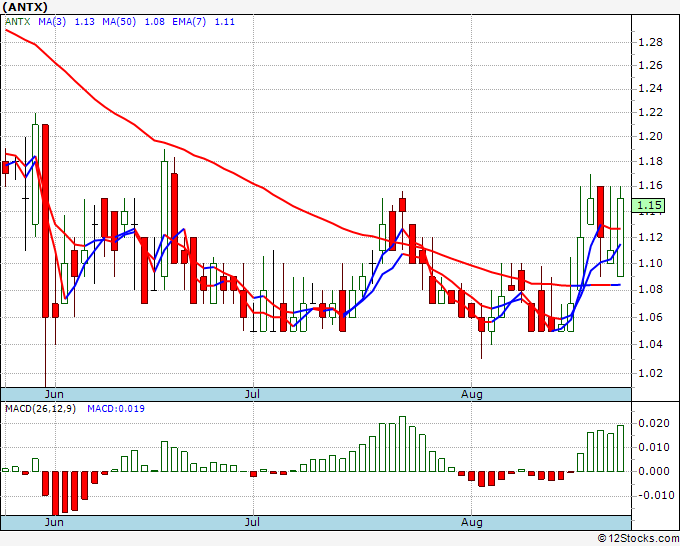Click the 1.08 price axis label

tap(651, 289)
